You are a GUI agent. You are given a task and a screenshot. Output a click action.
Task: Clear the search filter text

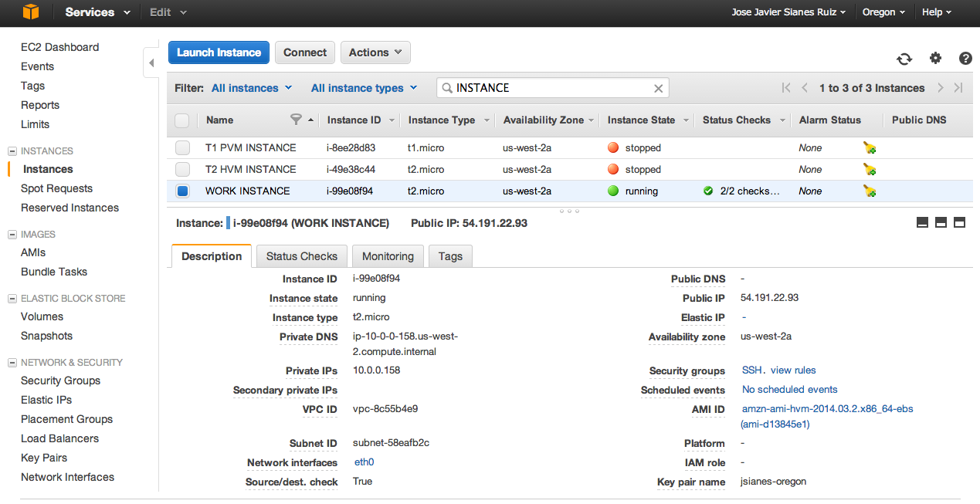(x=658, y=88)
